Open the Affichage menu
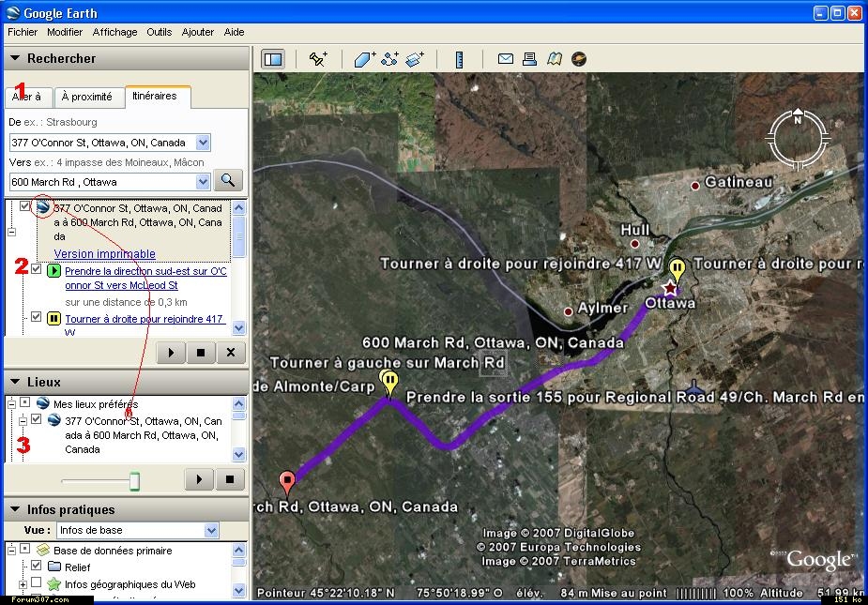 point(115,32)
